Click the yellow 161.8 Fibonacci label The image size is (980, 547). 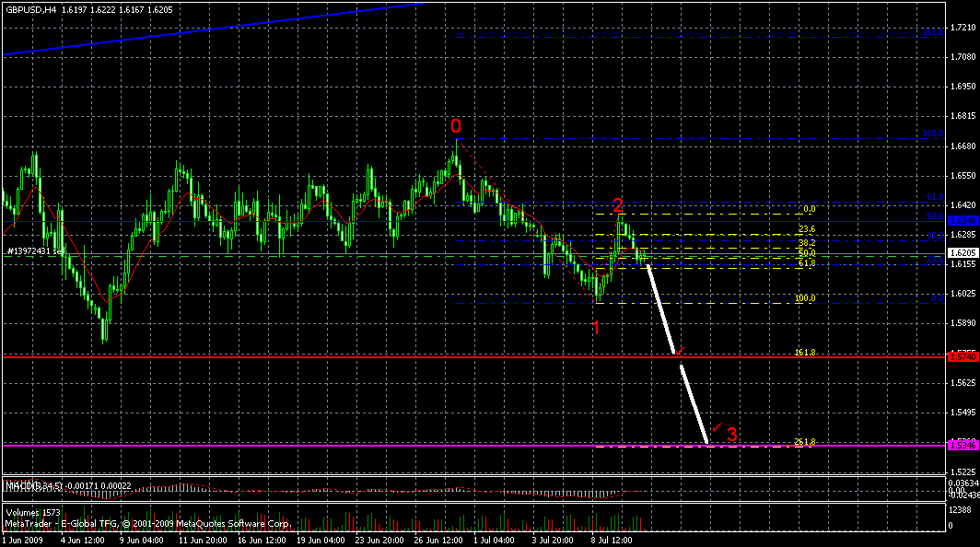click(x=805, y=353)
